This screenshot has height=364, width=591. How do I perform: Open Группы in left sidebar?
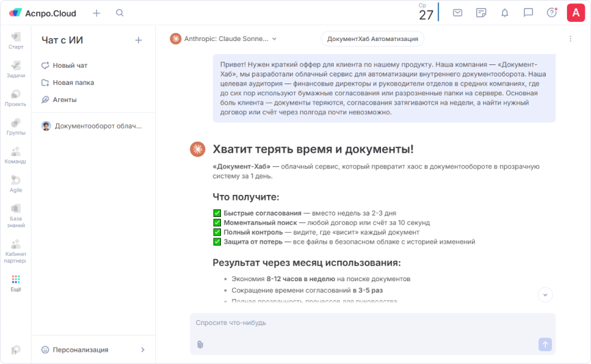pos(16,127)
